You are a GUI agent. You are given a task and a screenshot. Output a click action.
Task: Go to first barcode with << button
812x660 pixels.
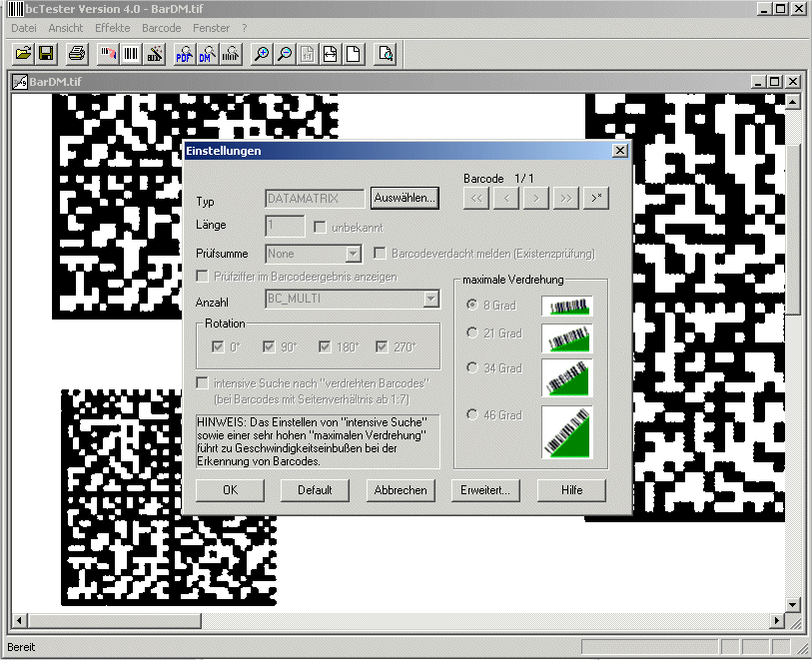(476, 199)
